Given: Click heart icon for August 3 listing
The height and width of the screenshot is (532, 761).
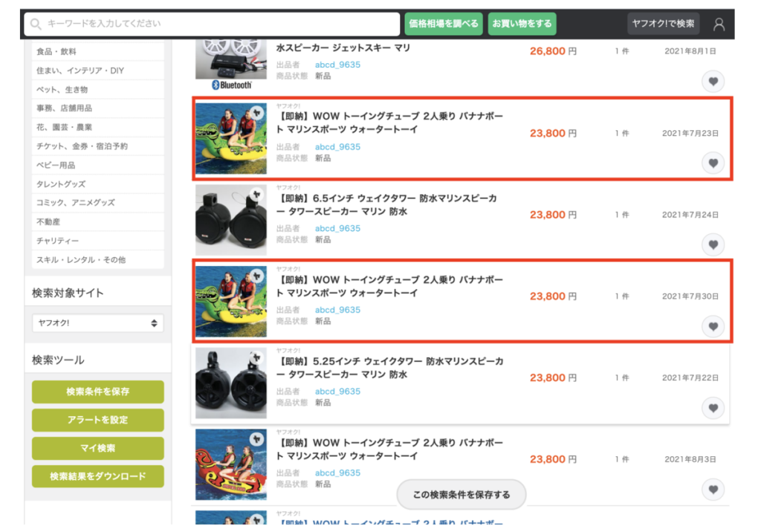Looking at the screenshot, I should (713, 489).
